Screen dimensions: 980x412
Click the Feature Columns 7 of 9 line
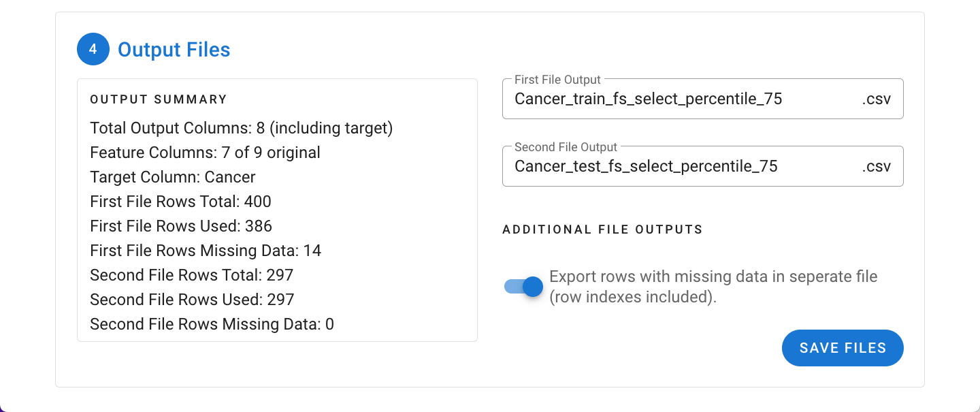coord(205,153)
